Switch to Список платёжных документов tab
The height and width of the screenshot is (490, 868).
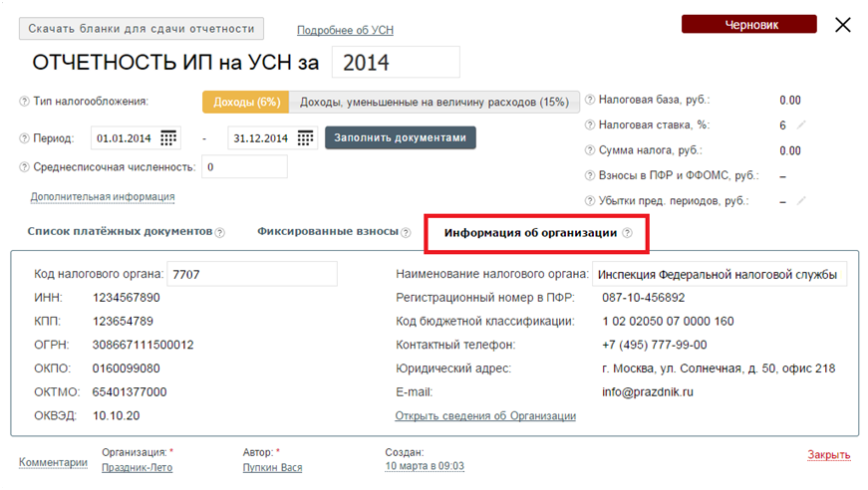[120, 232]
